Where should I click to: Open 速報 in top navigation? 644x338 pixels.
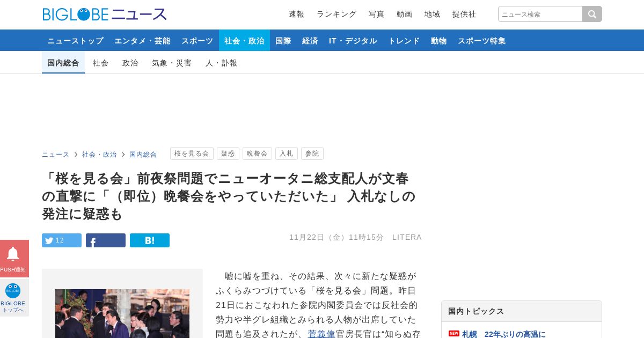297,14
